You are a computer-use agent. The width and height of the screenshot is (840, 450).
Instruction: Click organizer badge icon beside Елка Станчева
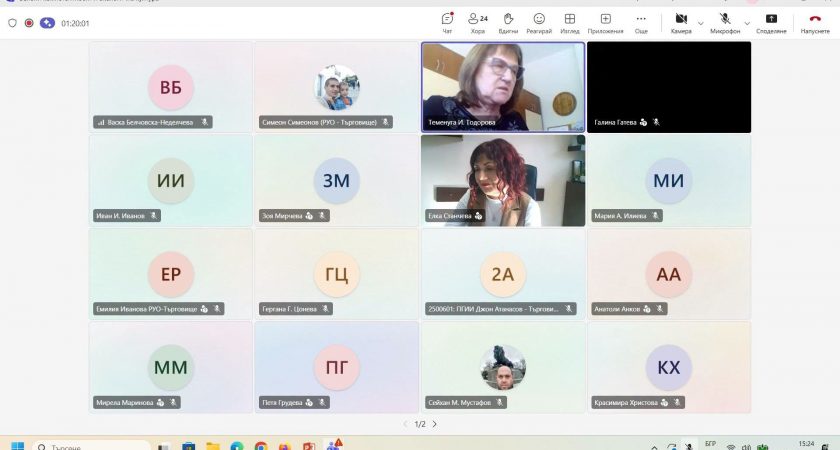click(x=478, y=216)
